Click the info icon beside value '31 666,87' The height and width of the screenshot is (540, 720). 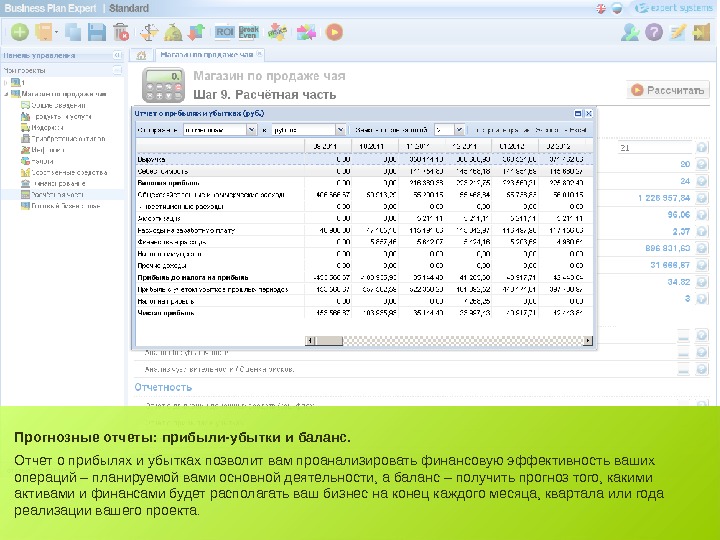(702, 265)
